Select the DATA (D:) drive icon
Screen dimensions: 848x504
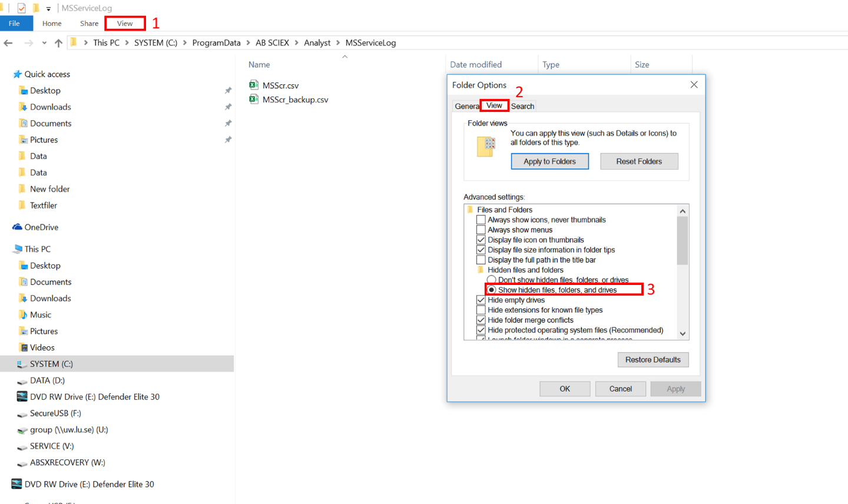(x=22, y=381)
